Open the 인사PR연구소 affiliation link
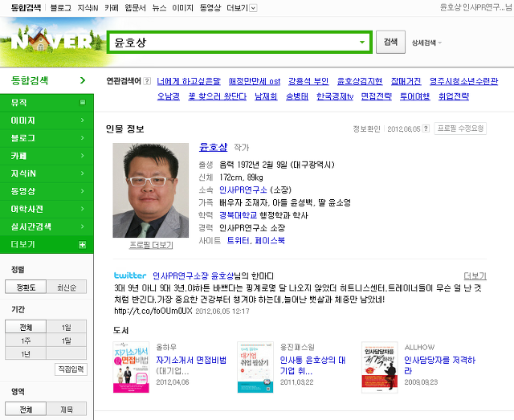514x420 pixels. coord(243,190)
